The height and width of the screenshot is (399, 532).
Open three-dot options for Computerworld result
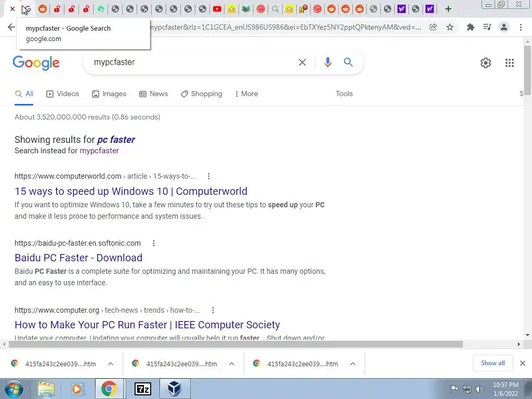tap(209, 176)
